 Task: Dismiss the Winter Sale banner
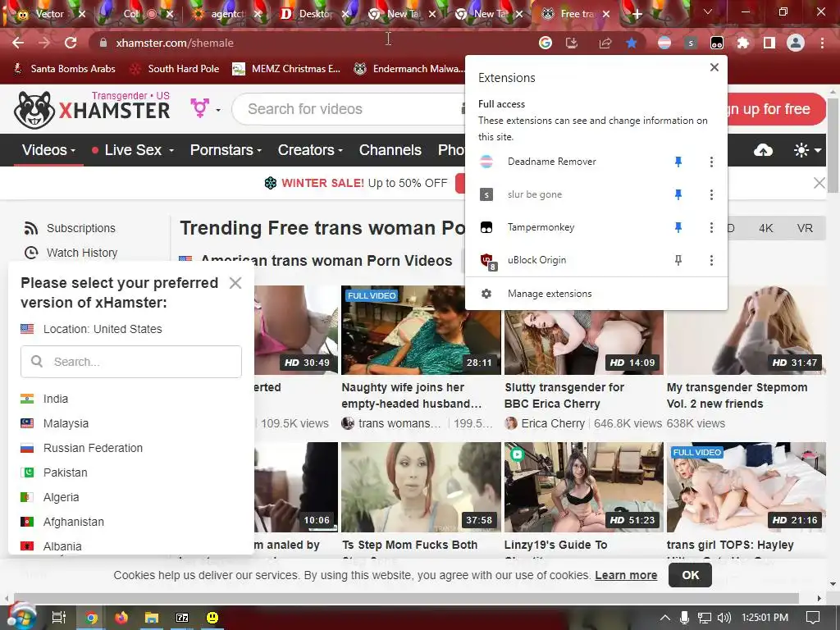(819, 183)
